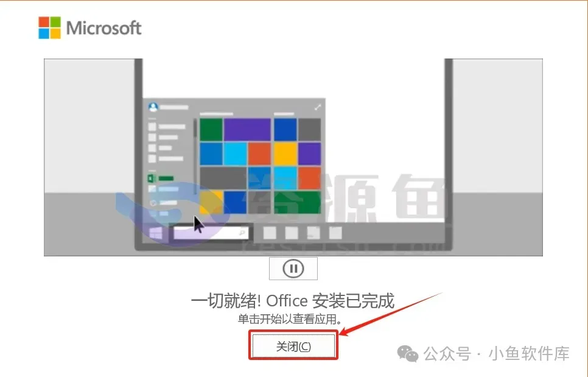The width and height of the screenshot is (588, 377).
Task: Click the expand arrows icon in Start menu illustration
Action: point(318,107)
